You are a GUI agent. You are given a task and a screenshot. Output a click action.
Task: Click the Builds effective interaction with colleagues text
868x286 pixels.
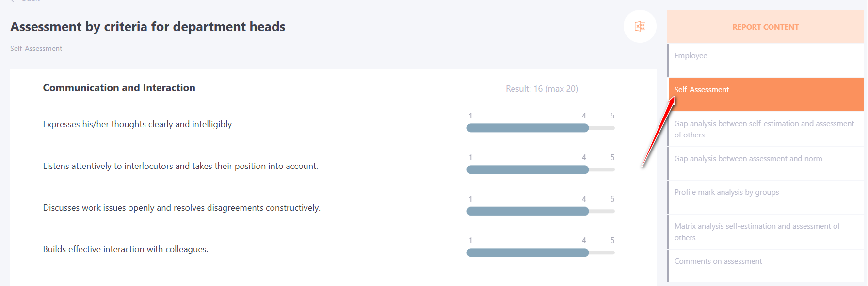tap(126, 249)
